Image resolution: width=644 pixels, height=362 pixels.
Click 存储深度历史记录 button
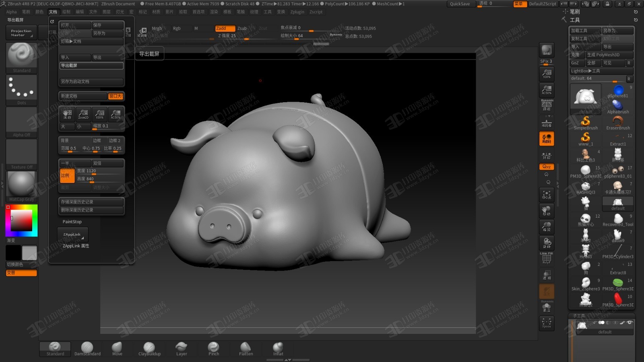[91, 202]
